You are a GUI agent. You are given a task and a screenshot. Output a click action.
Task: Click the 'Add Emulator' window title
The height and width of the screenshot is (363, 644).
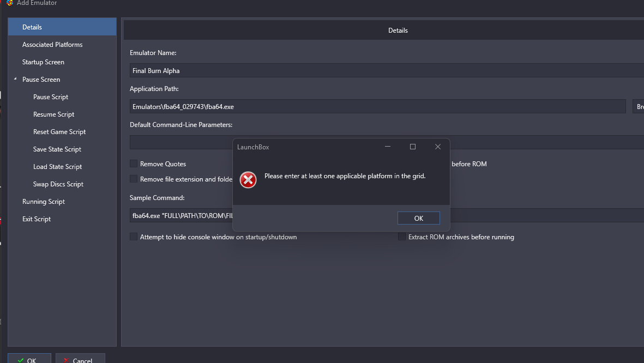(37, 3)
